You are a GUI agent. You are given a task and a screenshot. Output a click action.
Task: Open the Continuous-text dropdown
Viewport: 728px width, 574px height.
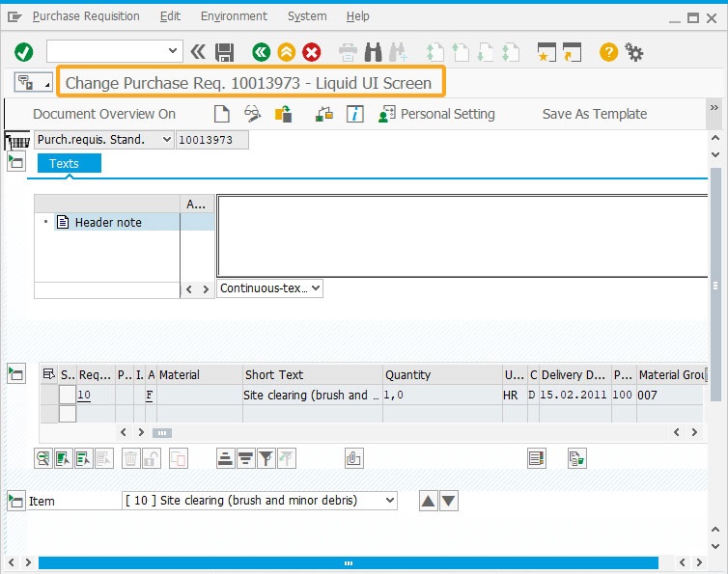tap(269, 288)
